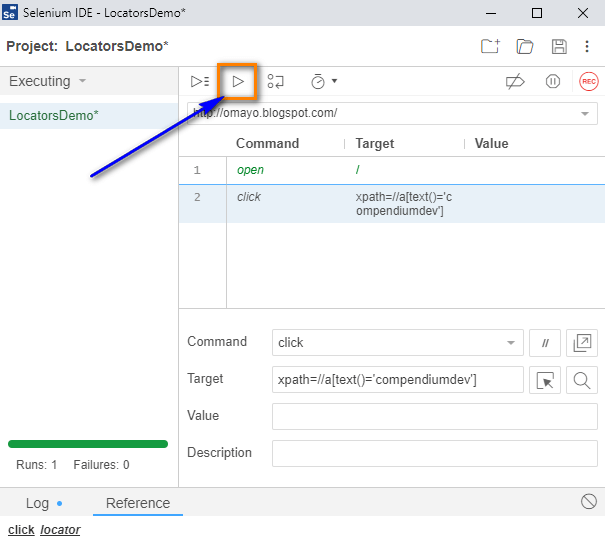Open new window configuration icon
The image size is (605, 544).
[582, 343]
